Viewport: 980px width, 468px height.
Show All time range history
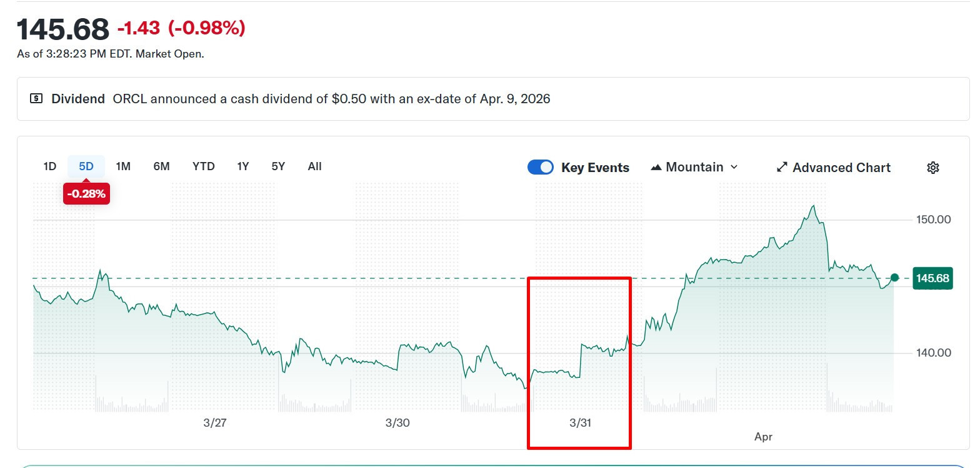pyautogui.click(x=314, y=166)
